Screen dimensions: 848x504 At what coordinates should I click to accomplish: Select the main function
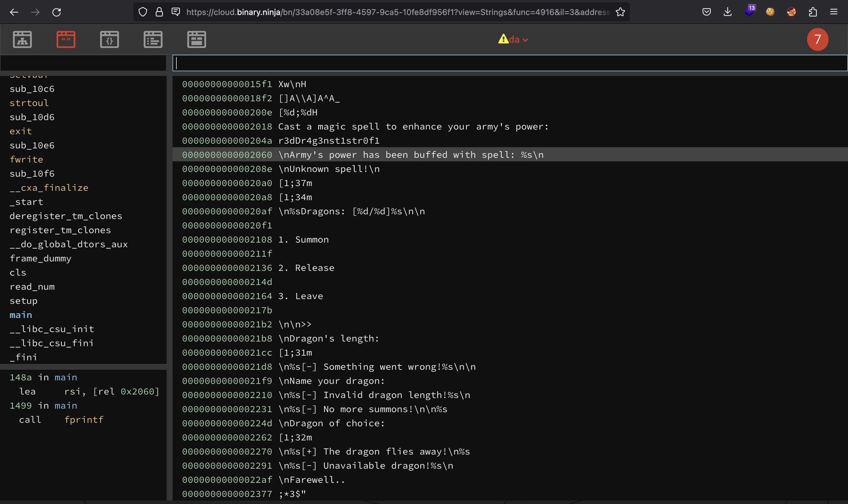click(21, 315)
